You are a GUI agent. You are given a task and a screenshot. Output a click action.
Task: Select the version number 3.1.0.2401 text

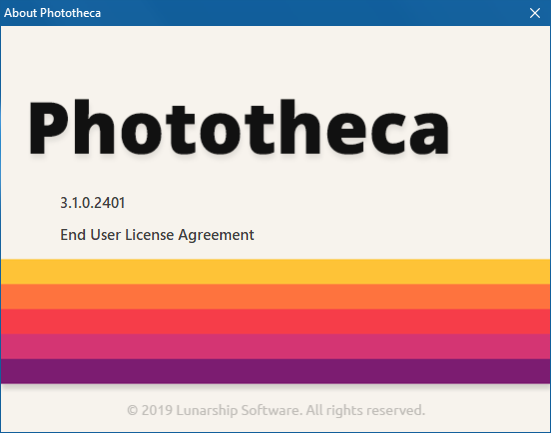[93, 203]
